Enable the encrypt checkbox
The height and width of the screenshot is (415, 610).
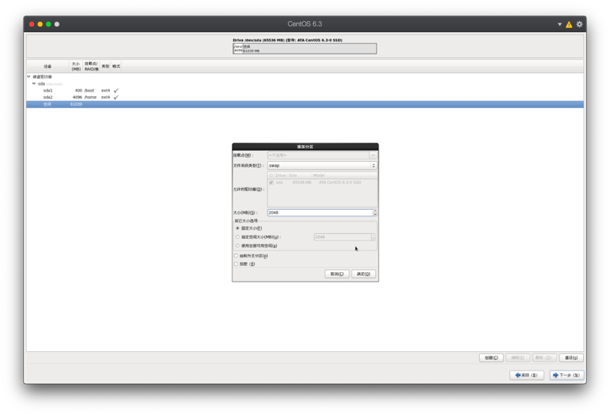[x=236, y=264]
